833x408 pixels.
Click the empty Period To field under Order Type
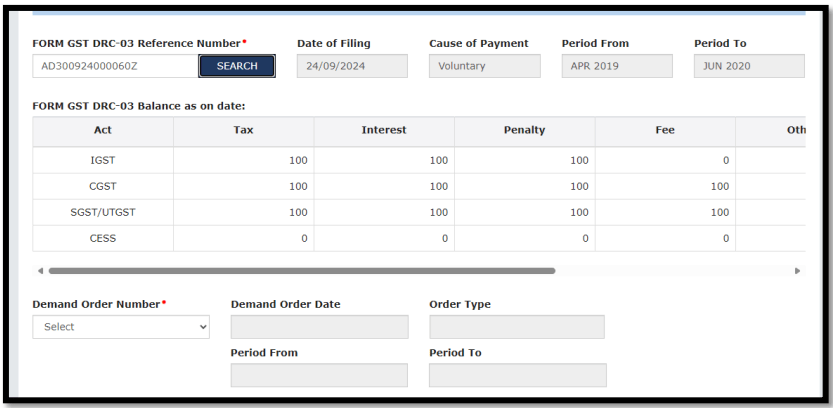517,375
